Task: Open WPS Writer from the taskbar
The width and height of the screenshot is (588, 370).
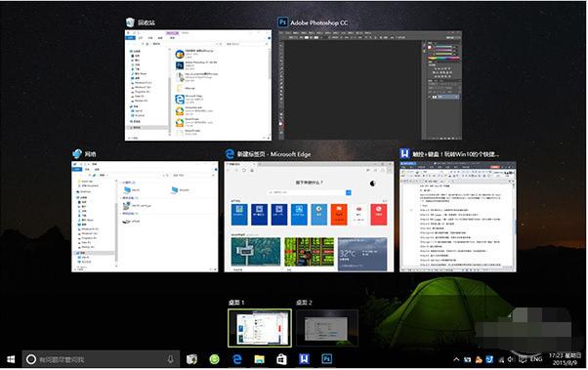Action: pos(304,359)
